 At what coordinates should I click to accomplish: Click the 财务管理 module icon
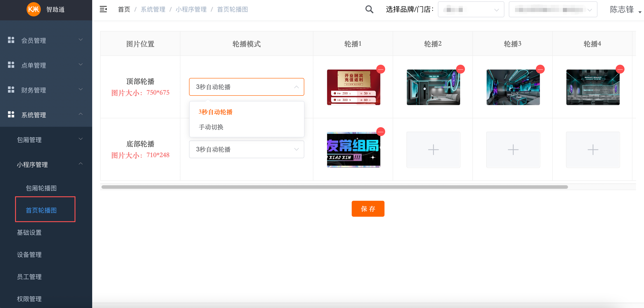(11, 90)
